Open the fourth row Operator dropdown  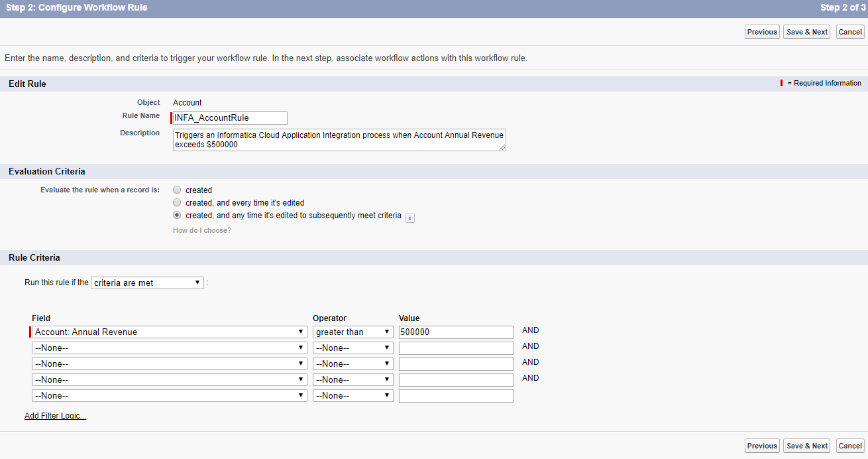click(x=353, y=379)
